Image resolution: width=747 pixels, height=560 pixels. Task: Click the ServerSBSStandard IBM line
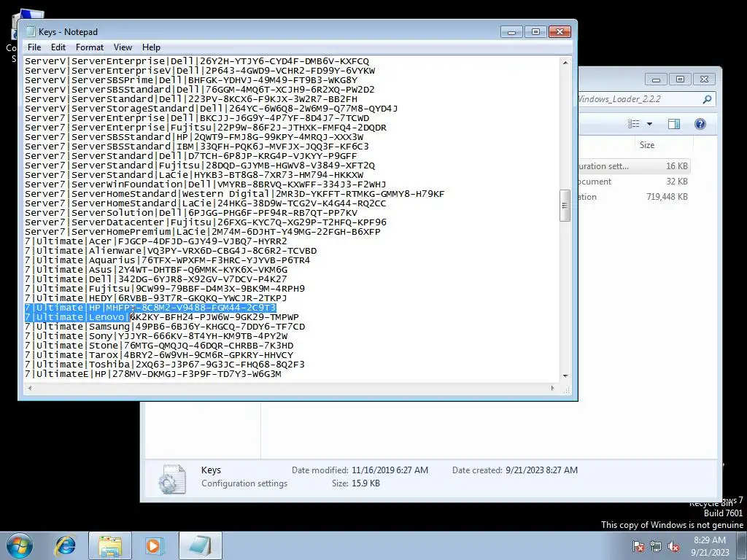[x=197, y=146]
